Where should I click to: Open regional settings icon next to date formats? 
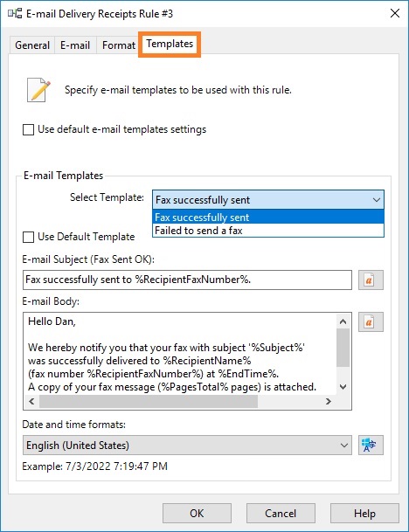click(371, 445)
